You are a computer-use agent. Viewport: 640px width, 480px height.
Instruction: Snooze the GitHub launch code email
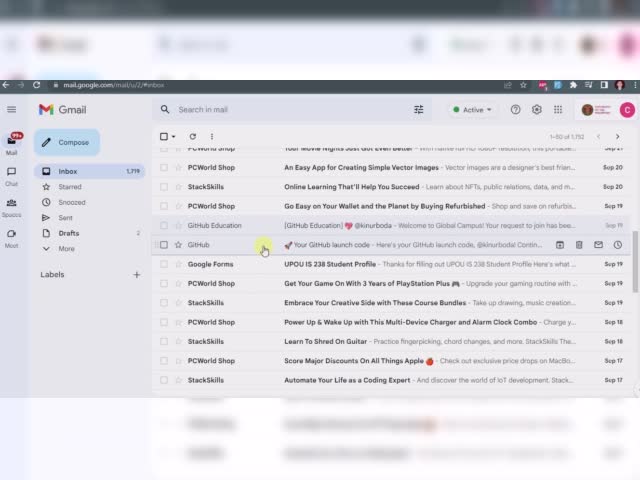point(618,245)
